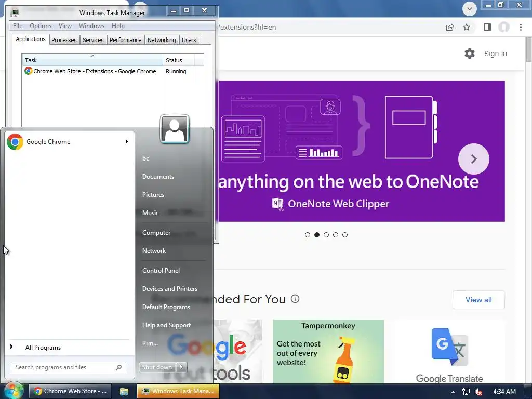Open the Shut down options arrow

pyautogui.click(x=181, y=367)
